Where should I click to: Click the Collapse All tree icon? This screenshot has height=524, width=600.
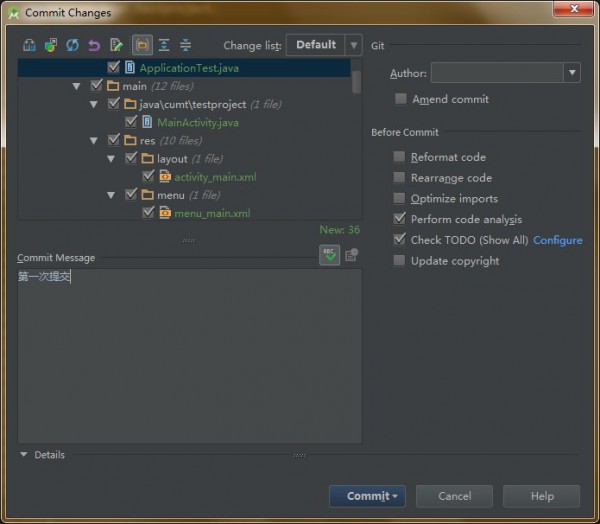coord(186,45)
